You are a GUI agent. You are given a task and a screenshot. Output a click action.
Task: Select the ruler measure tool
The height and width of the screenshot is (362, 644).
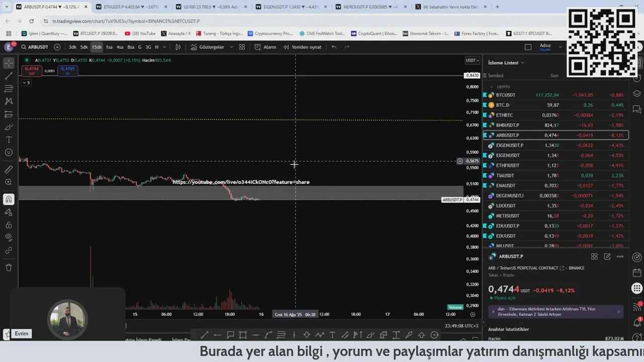point(9,169)
